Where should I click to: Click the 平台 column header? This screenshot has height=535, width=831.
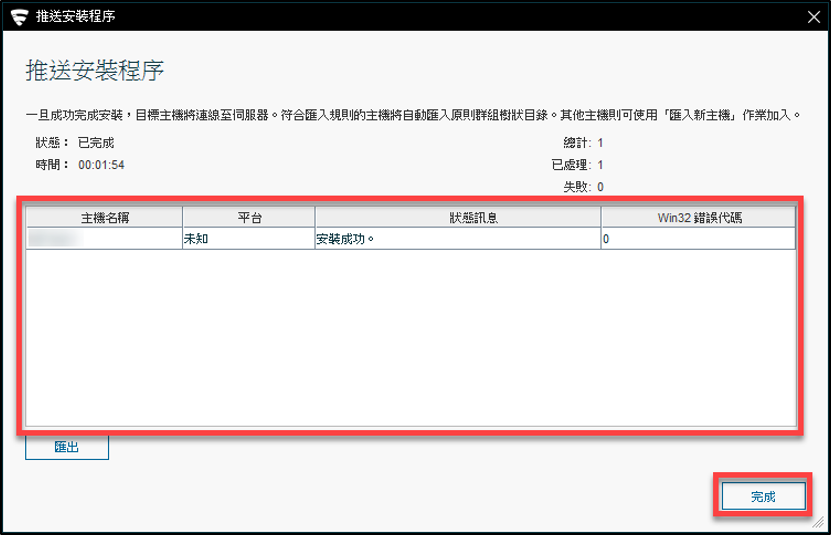tap(248, 217)
